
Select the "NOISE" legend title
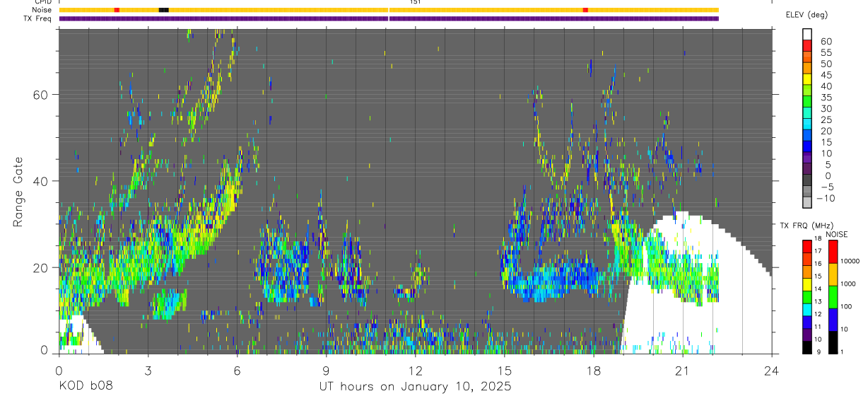click(837, 234)
